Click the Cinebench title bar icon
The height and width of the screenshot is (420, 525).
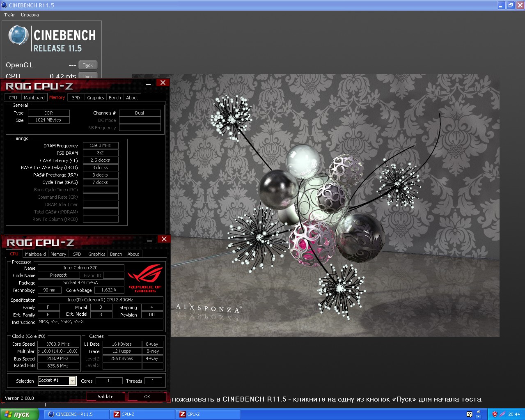(4, 5)
